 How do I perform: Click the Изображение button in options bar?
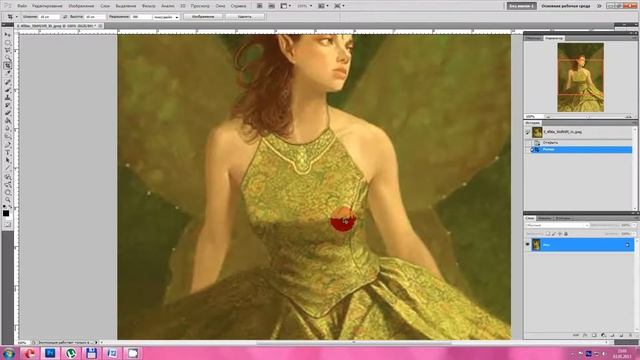(x=203, y=17)
